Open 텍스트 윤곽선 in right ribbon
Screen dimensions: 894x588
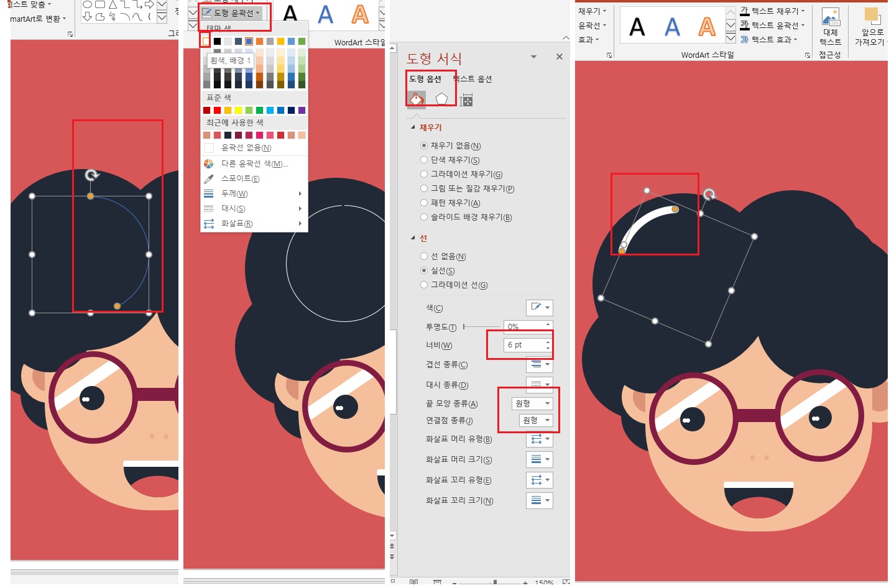coord(772,25)
